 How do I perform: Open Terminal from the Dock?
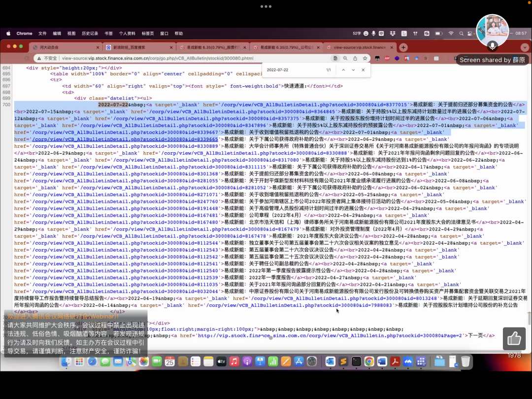tap(356, 362)
